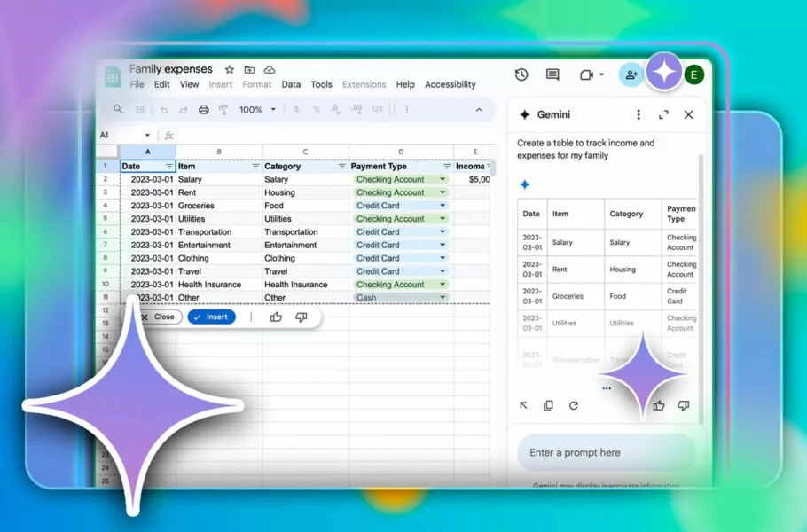Click the search menus magnifier icon
The height and width of the screenshot is (532, 807).
tap(118, 109)
